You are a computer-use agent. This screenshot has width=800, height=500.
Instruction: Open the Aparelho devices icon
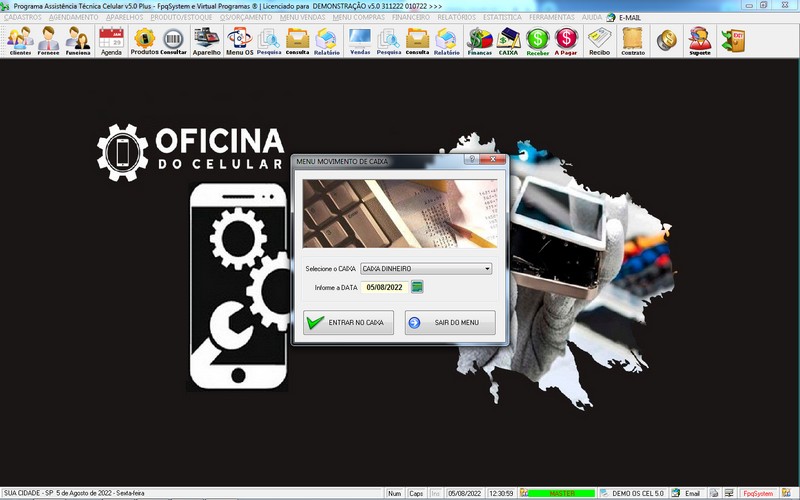[207, 41]
